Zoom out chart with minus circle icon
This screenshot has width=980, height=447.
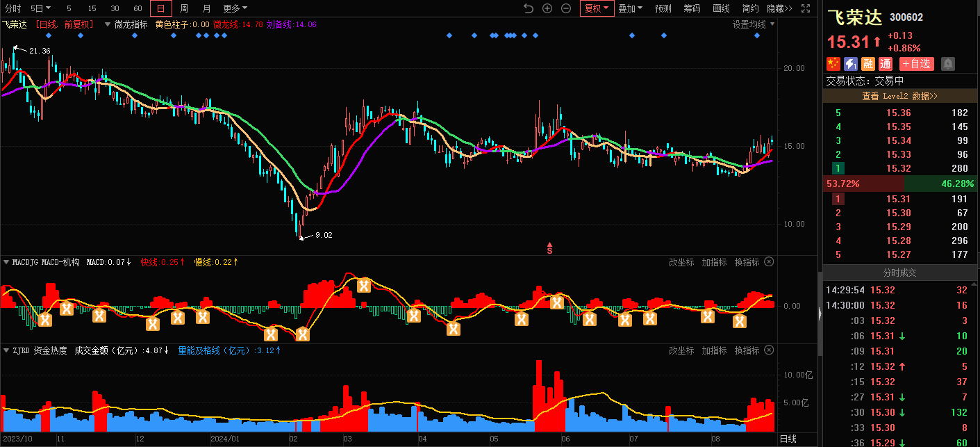click(x=566, y=8)
